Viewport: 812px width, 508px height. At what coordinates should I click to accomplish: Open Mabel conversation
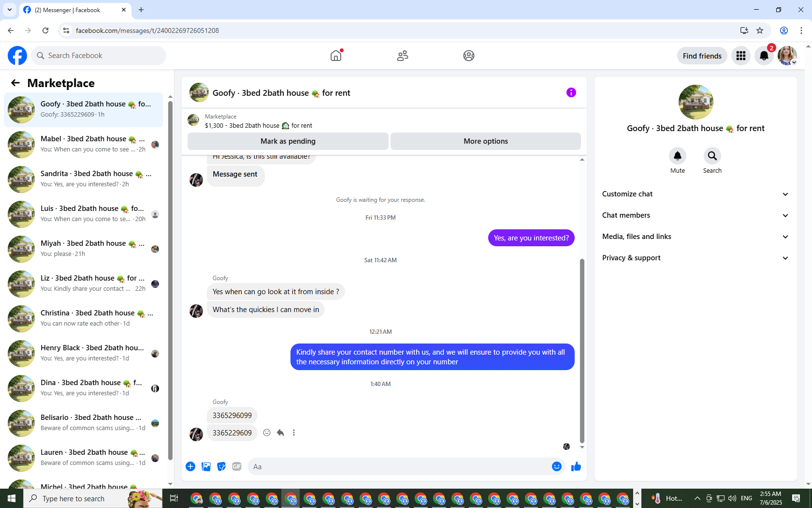[x=84, y=144]
